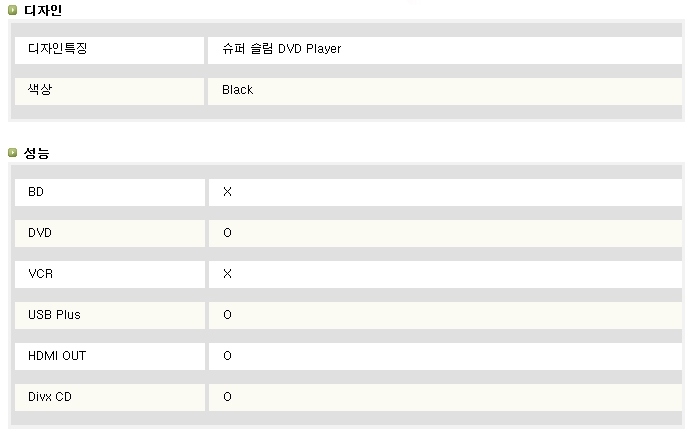This screenshot has width=693, height=447.
Task: Click the HDMI OUT row label
Action: click(57, 356)
